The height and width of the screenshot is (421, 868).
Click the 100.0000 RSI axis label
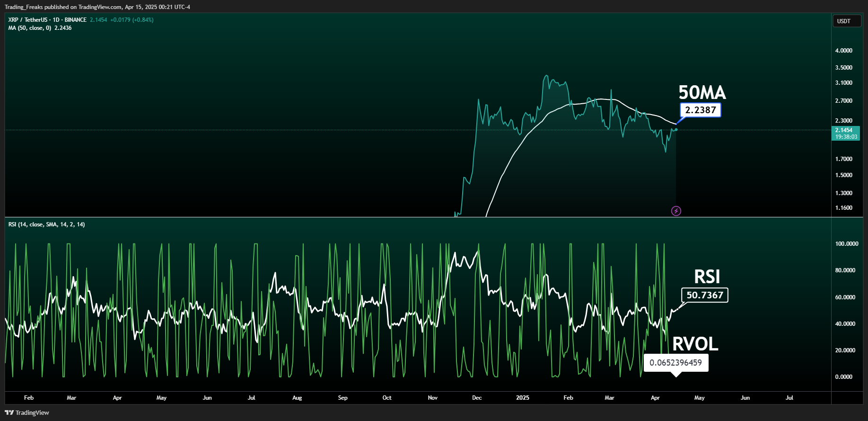(x=847, y=244)
